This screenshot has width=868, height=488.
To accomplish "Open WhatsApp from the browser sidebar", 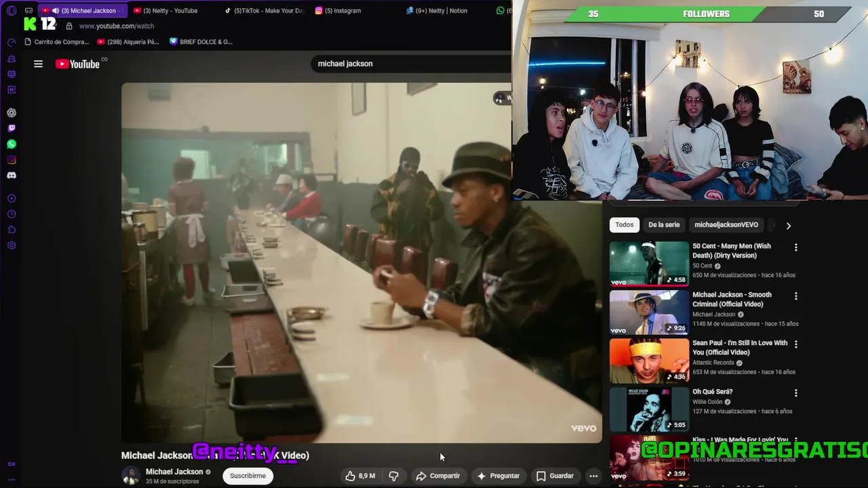I will (12, 144).
